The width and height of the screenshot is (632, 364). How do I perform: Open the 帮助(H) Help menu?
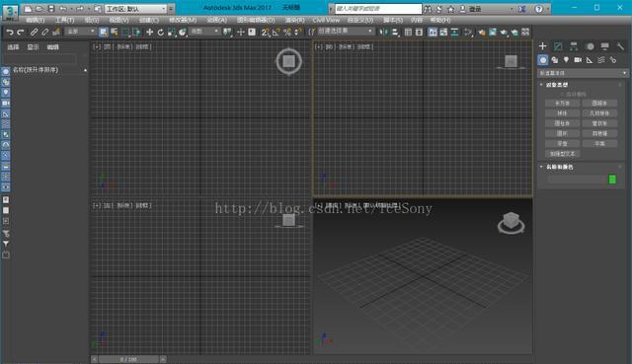pos(440,20)
